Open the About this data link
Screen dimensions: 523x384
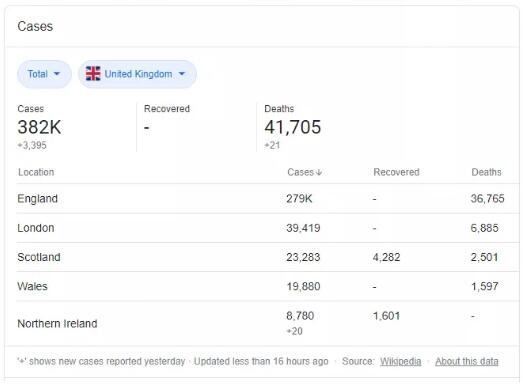coord(467,361)
